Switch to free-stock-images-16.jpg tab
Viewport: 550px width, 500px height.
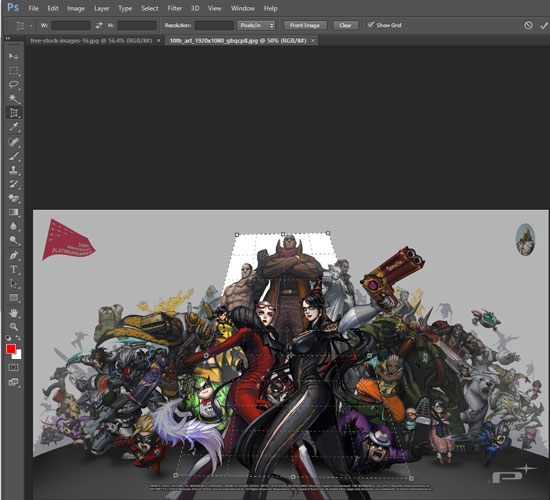tap(91, 41)
